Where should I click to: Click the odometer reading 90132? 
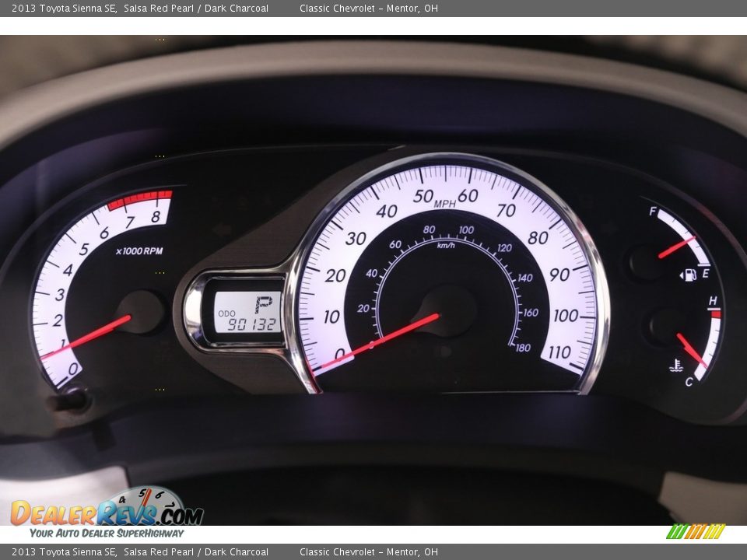[251, 324]
